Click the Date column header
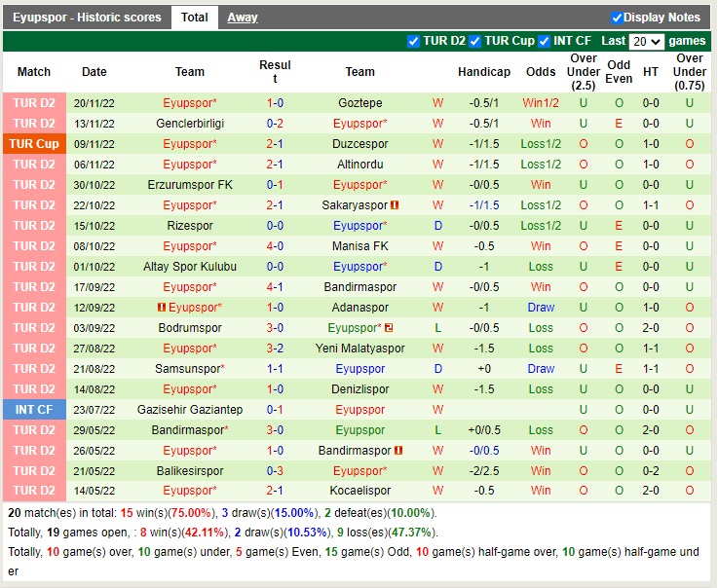Image resolution: width=718 pixels, height=588 pixels. coord(94,72)
